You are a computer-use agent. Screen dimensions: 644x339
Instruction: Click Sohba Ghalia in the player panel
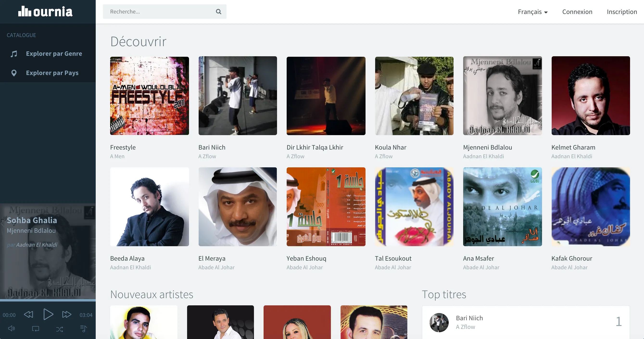[32, 220]
